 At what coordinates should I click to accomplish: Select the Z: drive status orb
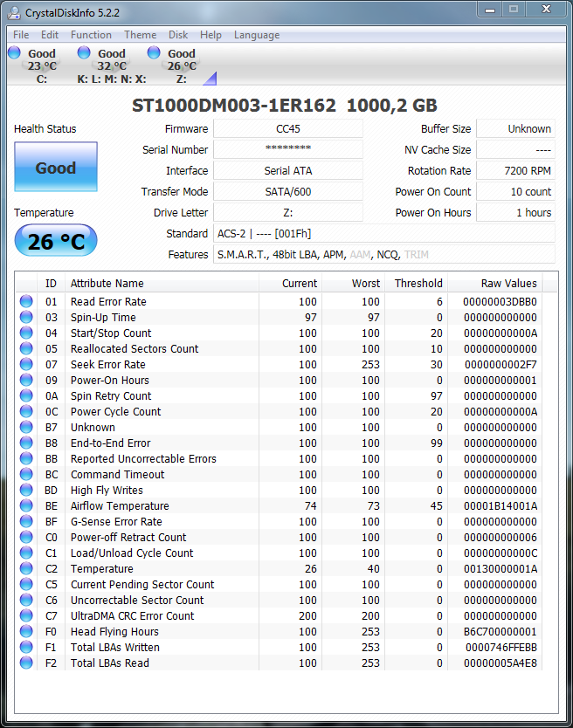pyautogui.click(x=154, y=52)
